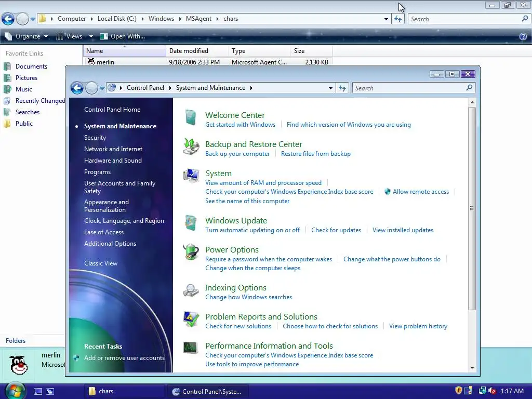Click the Control Panel breadcrumb root icon
The width and height of the screenshot is (532, 399).
(x=112, y=88)
